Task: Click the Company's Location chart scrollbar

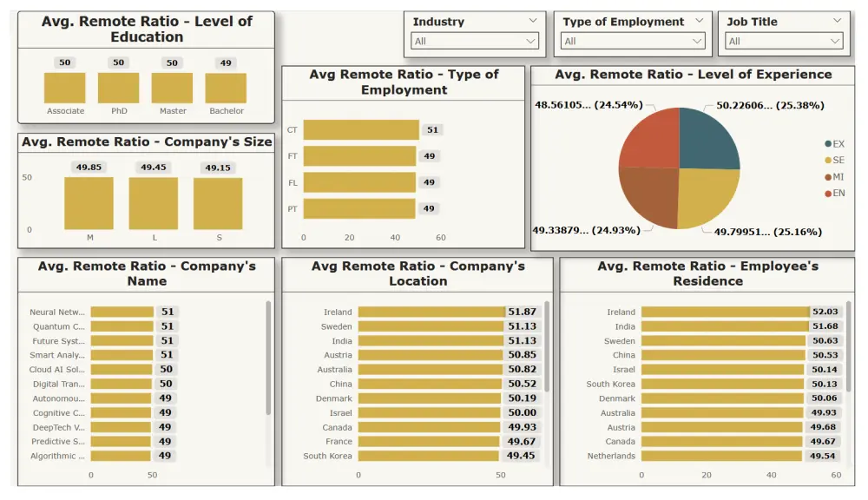Action: pos(547,346)
